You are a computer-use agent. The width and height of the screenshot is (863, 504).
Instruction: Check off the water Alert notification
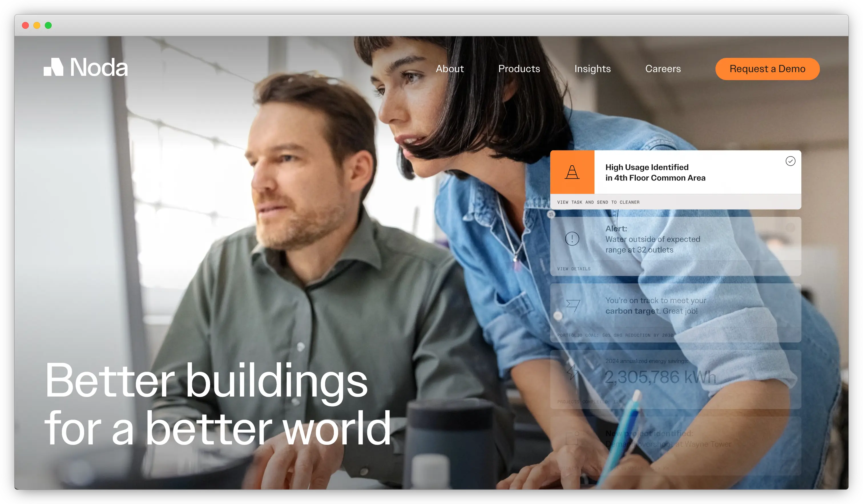[790, 227]
